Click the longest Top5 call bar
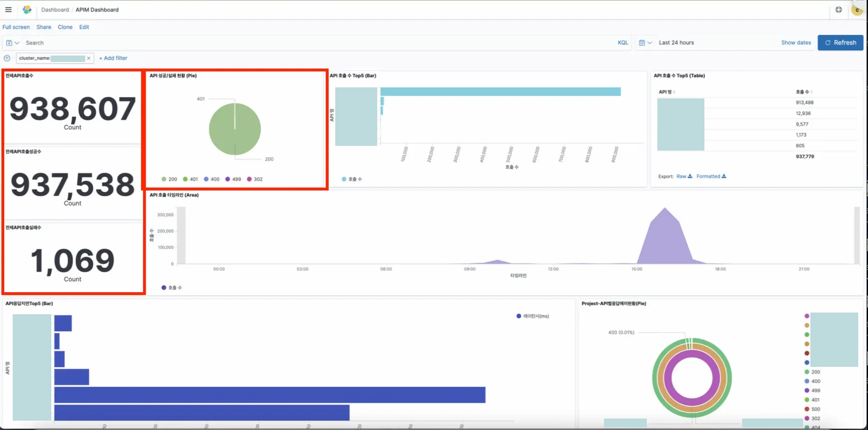Screen dimensions: 868x430 click(x=501, y=92)
